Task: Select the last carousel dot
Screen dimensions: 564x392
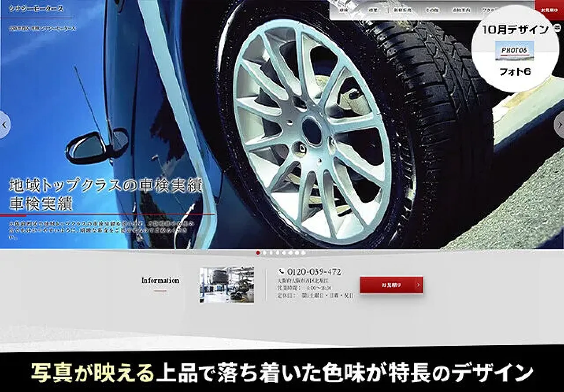Action: click(x=303, y=253)
